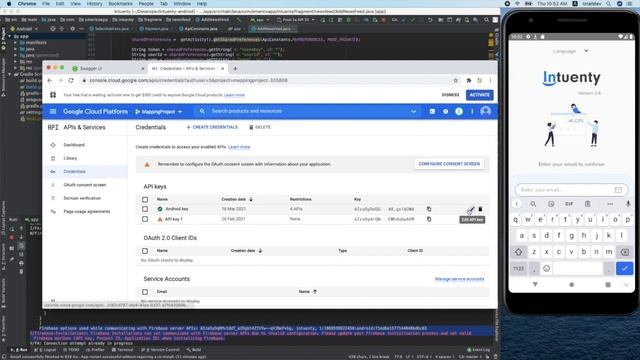
Task: Sort Service Accounts by Name
Action: 308,292
